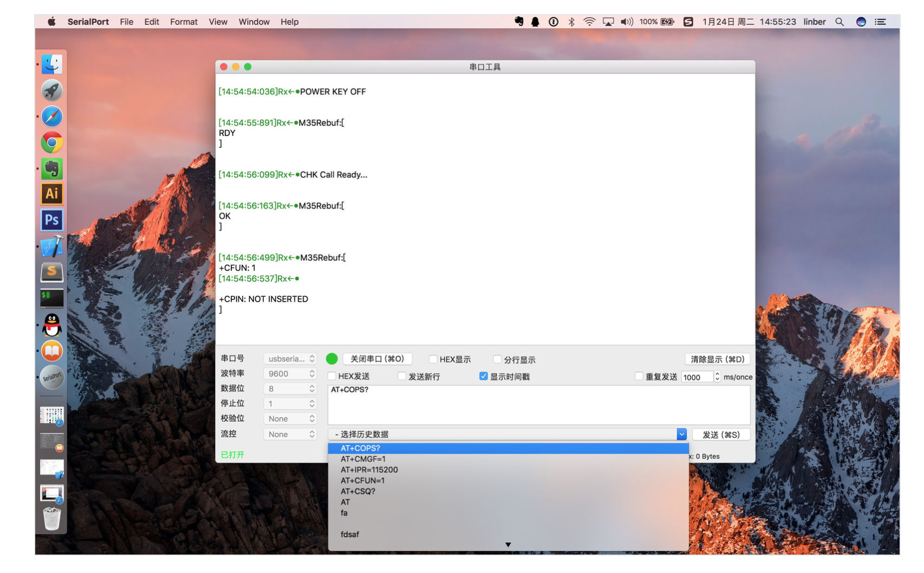Select AT+CSQ? from history list
The height and width of the screenshot is (573, 924).
(x=508, y=492)
